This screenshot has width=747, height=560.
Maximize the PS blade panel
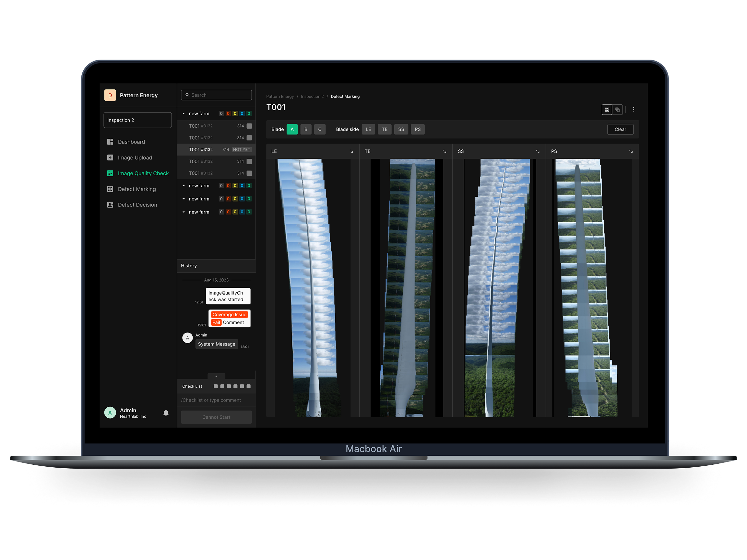point(631,151)
